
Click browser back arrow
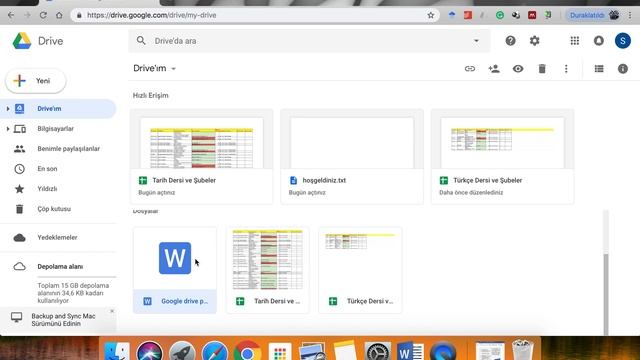coord(11,15)
